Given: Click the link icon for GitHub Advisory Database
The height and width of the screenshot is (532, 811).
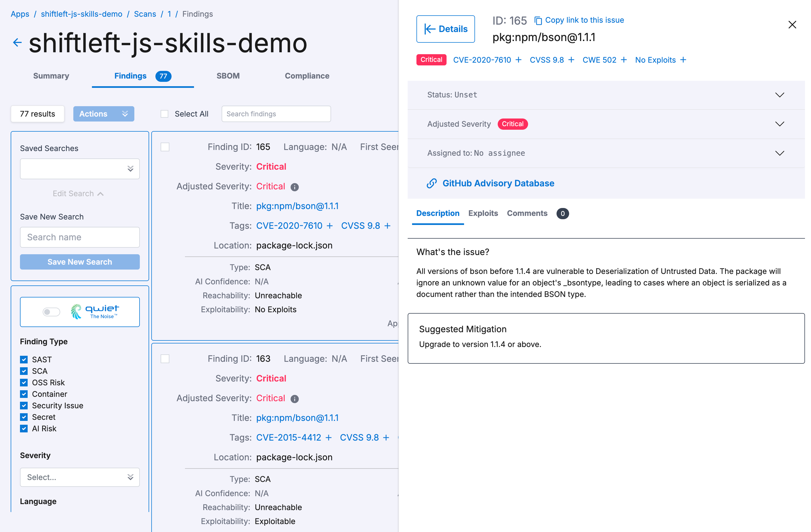Looking at the screenshot, I should [x=431, y=183].
